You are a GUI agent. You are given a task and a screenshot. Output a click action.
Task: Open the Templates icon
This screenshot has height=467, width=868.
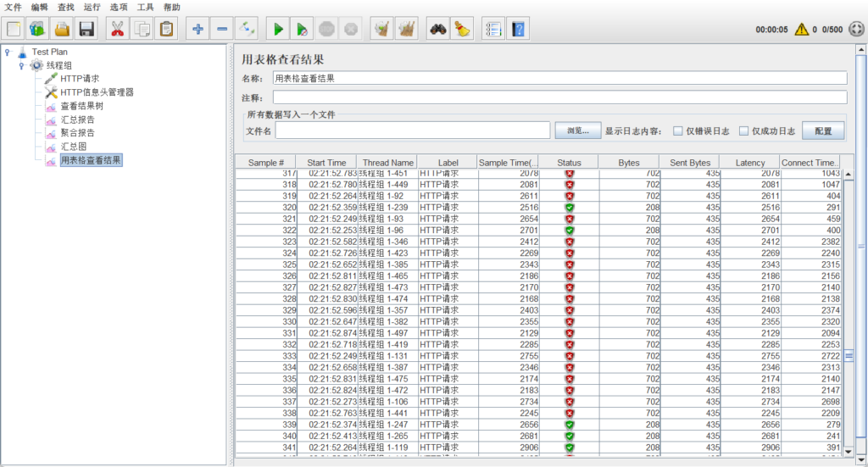[37, 29]
